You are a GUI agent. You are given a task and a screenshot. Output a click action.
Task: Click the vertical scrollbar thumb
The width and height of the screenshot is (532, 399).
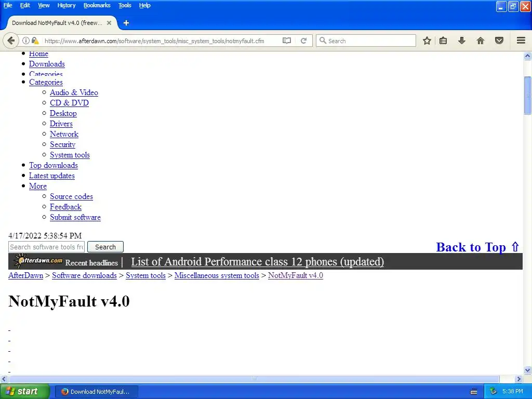(x=528, y=96)
